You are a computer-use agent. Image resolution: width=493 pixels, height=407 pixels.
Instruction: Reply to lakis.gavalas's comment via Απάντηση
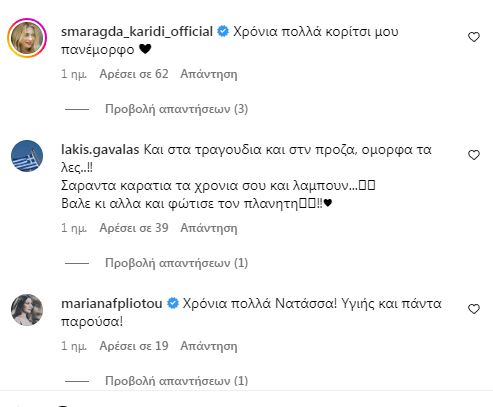pyautogui.click(x=209, y=228)
